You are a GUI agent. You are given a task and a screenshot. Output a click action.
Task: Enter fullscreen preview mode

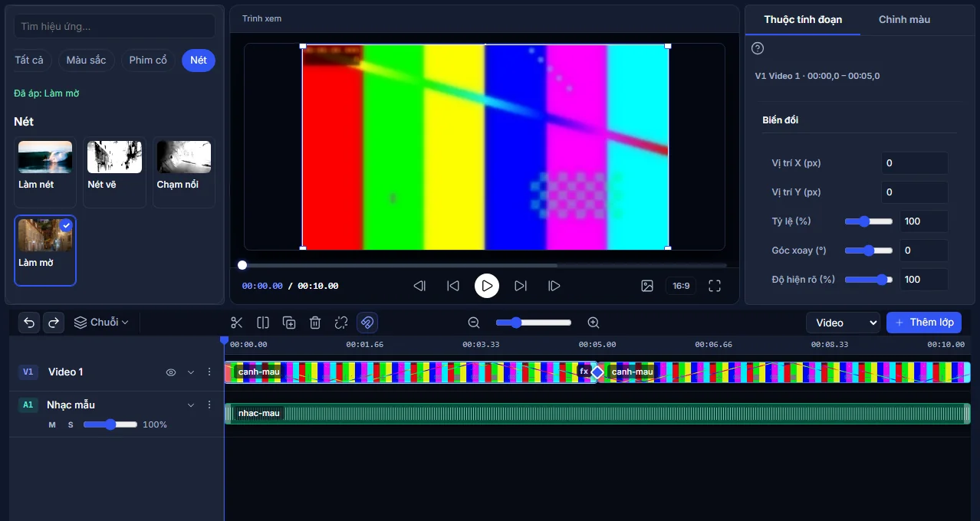pyautogui.click(x=715, y=286)
